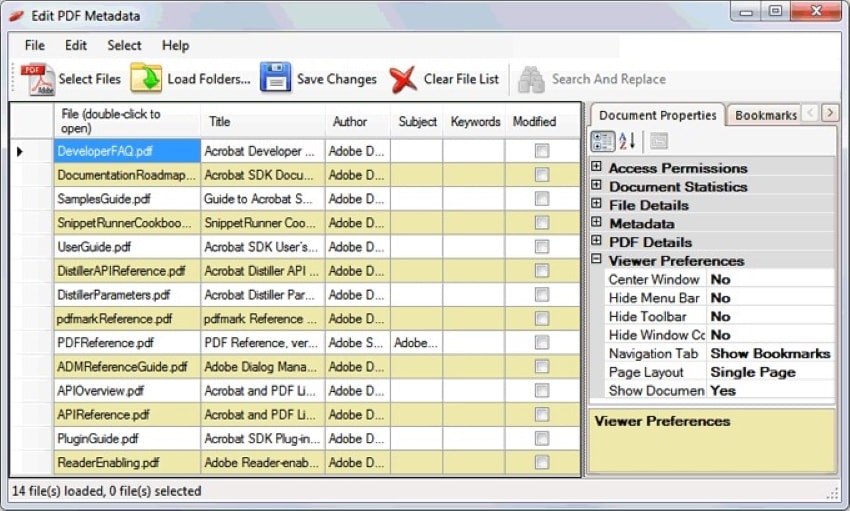Viewport: 850px width, 511px height.
Task: Toggle Modified checkbox for SnippetRunnerCookbook row
Action: pyautogui.click(x=542, y=223)
